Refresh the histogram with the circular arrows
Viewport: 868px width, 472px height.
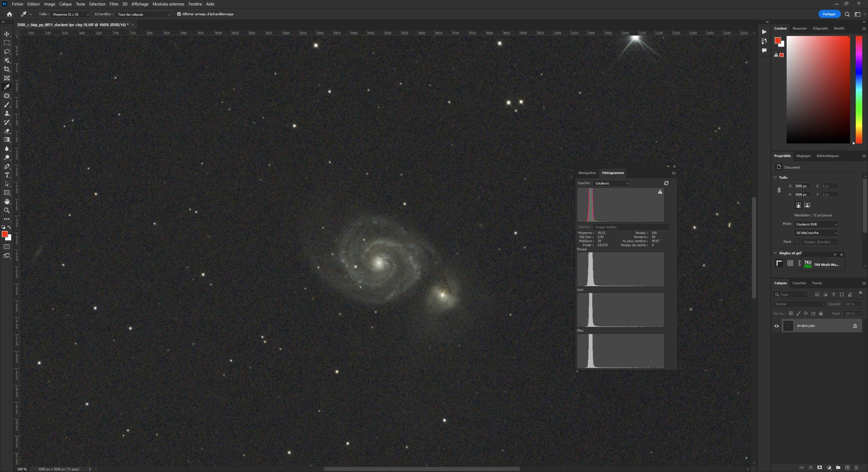point(666,183)
